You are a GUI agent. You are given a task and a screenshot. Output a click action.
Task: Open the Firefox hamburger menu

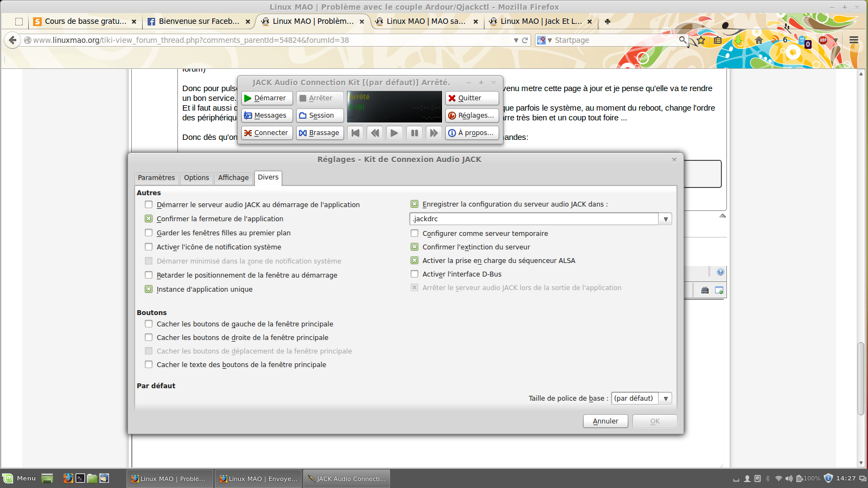click(854, 40)
